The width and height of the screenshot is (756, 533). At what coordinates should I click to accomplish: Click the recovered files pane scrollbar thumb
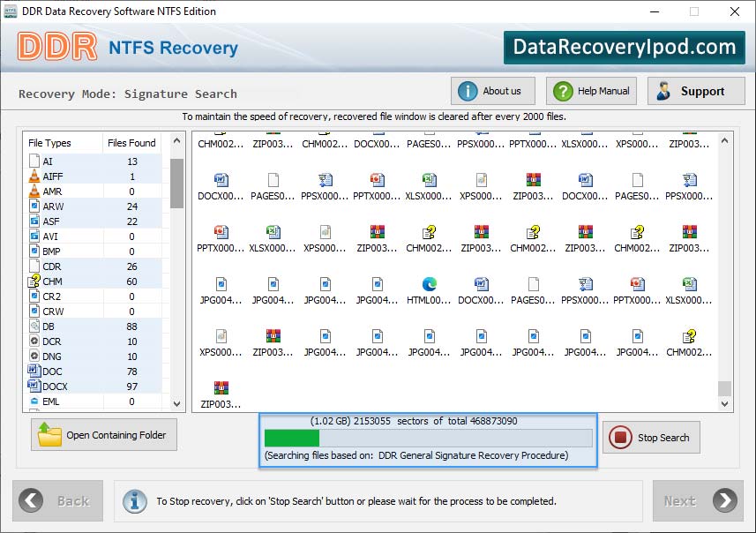coord(724,388)
